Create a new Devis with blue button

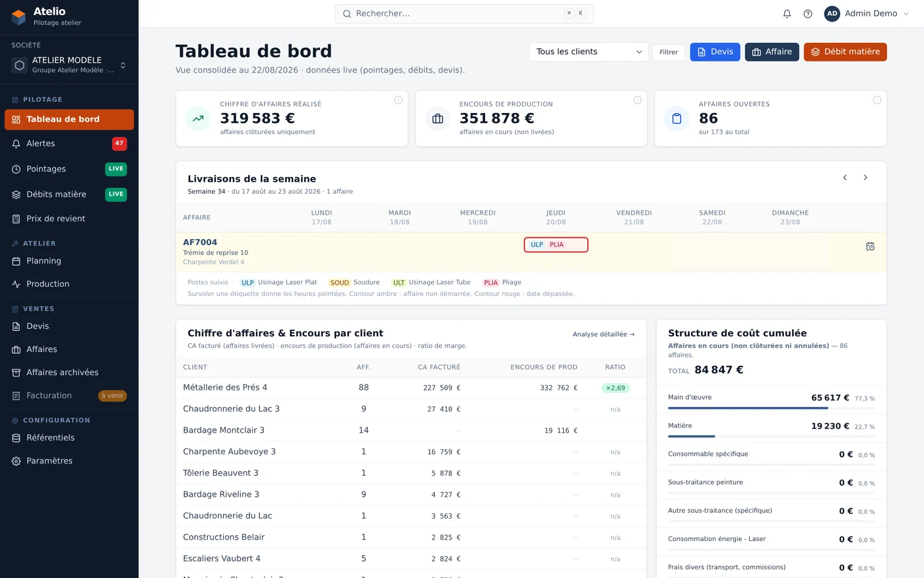715,52
